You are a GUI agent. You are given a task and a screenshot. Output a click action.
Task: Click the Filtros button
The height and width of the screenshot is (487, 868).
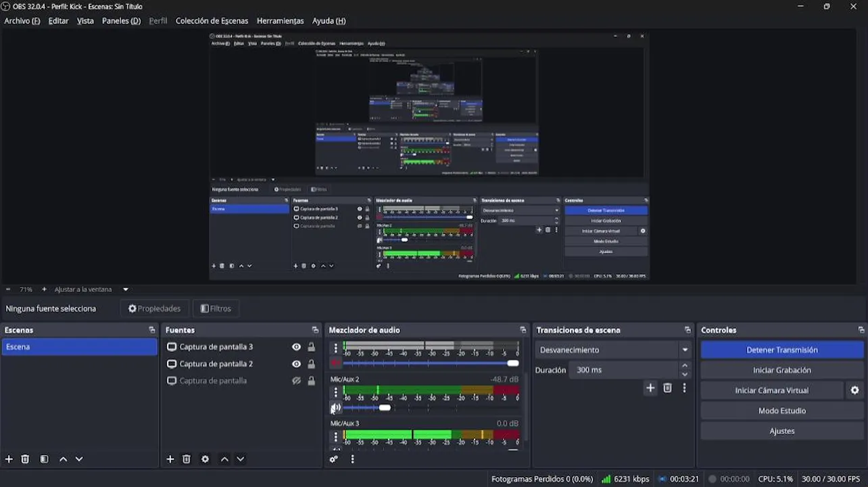tap(216, 308)
